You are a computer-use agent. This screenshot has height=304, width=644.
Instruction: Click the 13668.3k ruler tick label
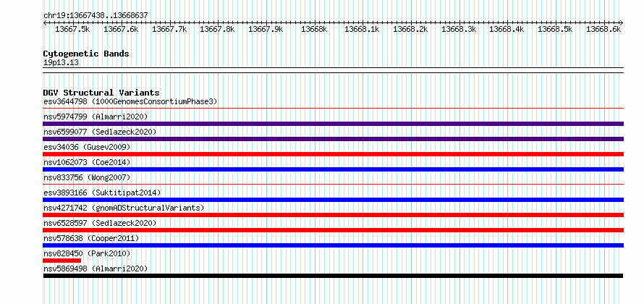459,29
